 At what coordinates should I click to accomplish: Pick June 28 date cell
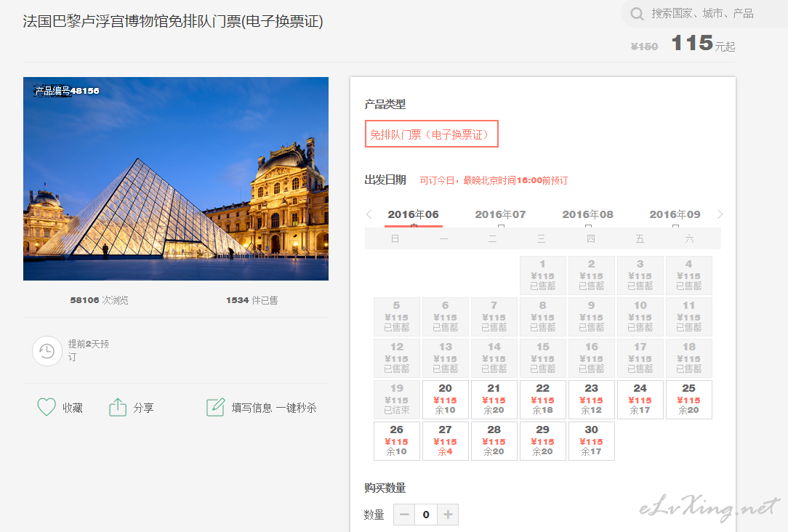pos(494,440)
